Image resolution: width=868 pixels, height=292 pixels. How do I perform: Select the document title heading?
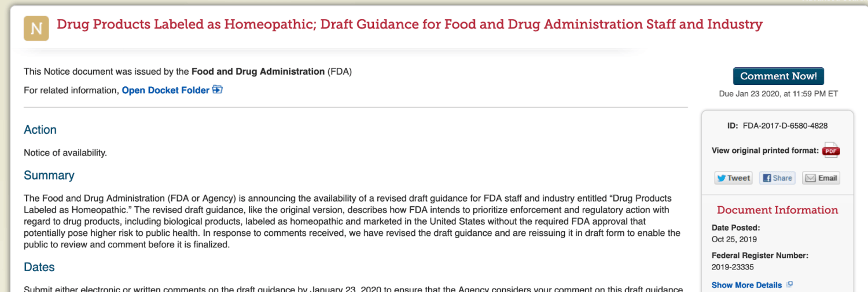(410, 24)
